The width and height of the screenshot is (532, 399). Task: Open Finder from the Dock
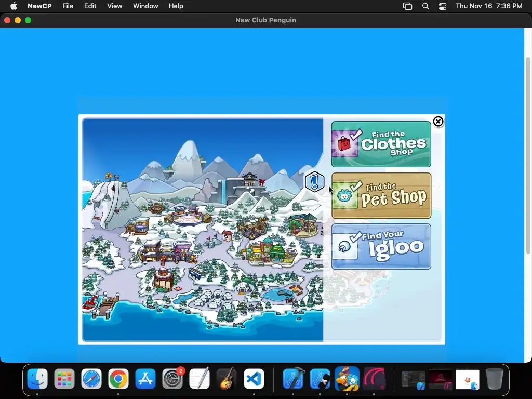[x=37, y=378]
